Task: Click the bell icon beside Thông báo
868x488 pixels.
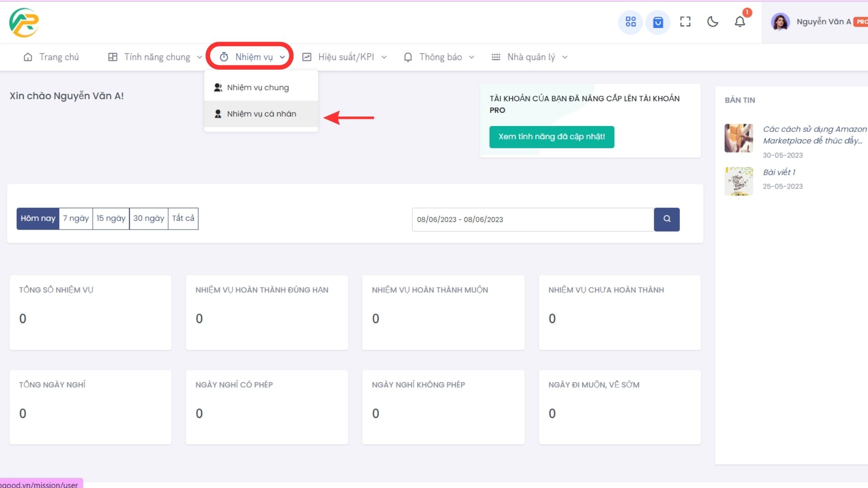Action: pos(408,57)
